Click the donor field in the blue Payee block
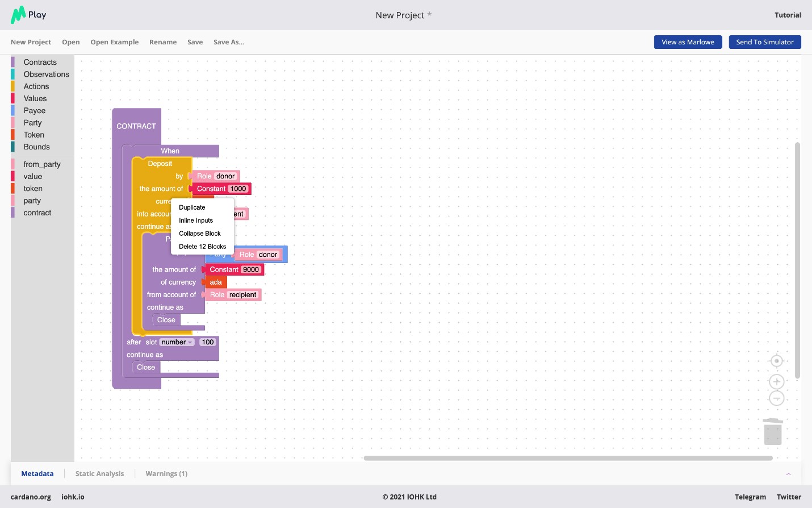Image resolution: width=812 pixels, height=508 pixels. (268, 255)
